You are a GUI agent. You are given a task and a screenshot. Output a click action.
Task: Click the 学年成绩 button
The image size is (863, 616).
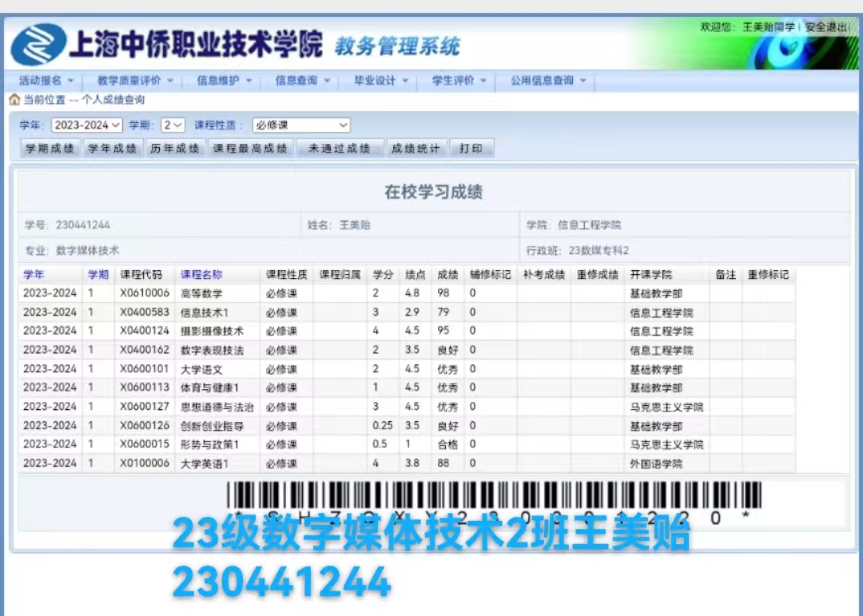coord(113,148)
